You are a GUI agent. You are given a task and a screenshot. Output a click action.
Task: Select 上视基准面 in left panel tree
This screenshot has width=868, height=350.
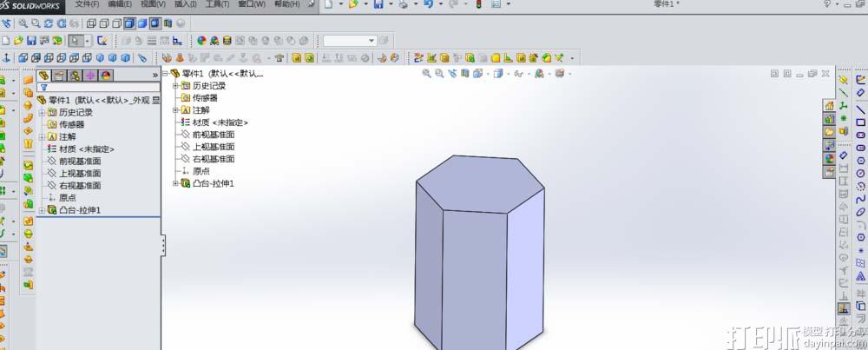[80, 174]
